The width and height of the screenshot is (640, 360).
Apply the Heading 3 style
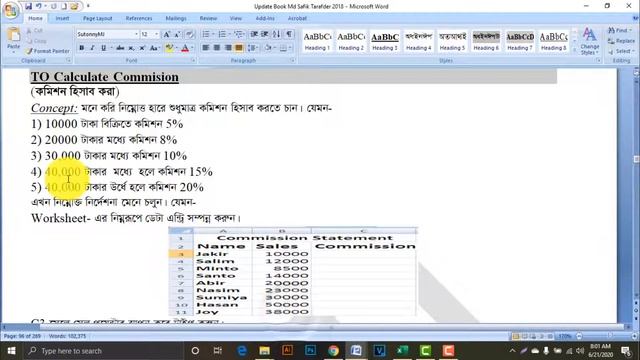[385, 41]
